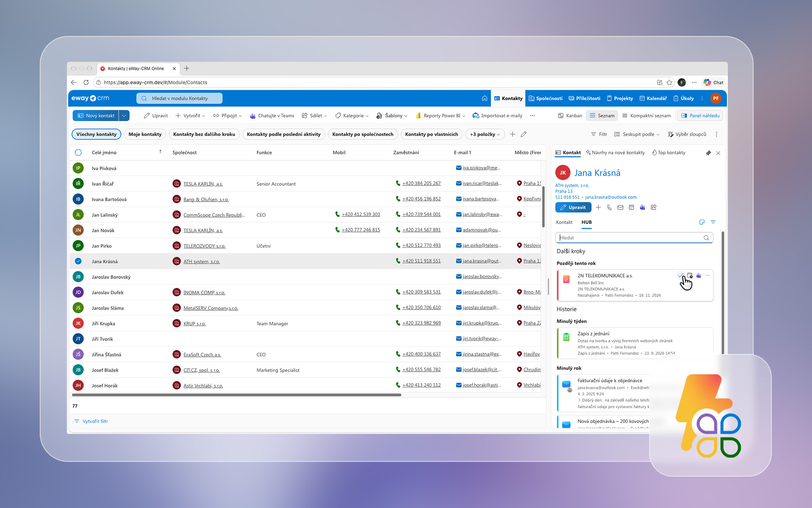Click the pencil edit-views icon after +3 položky

tap(524, 134)
